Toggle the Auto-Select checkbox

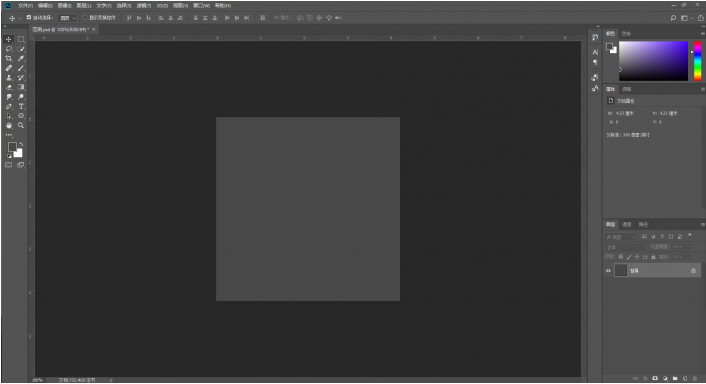[x=29, y=18]
